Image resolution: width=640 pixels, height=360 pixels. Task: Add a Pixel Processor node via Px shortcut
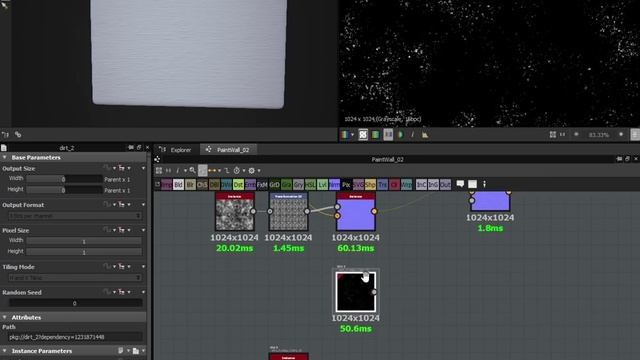coord(346,185)
